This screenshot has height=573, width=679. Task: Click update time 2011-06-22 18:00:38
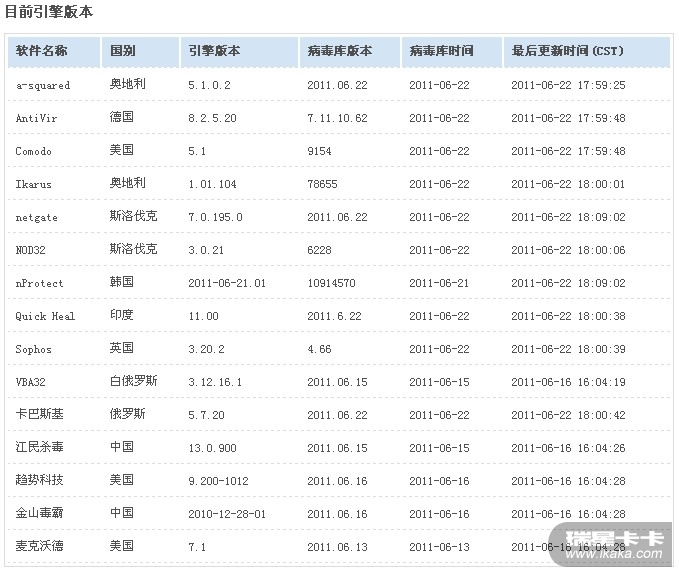tap(568, 316)
